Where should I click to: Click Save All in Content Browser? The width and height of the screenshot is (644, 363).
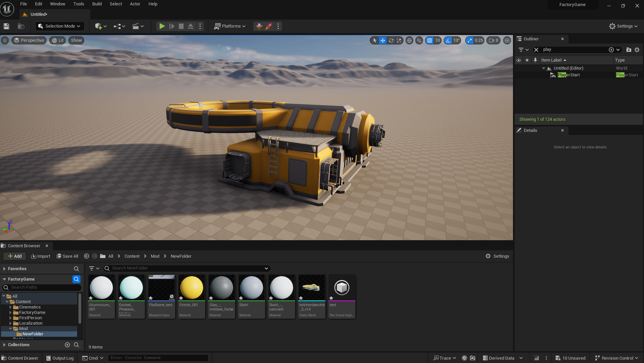[x=67, y=256]
